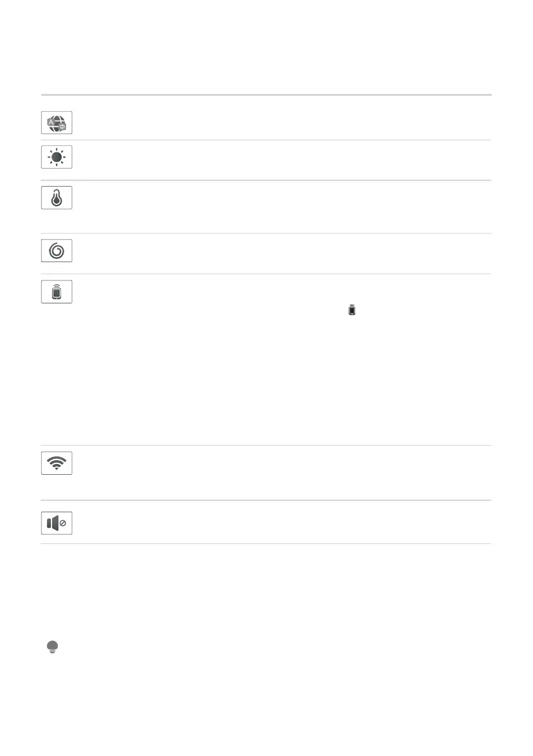This screenshot has height=756, width=533.
Task: Select the Wi-Fi signal icon
Action: click(57, 463)
